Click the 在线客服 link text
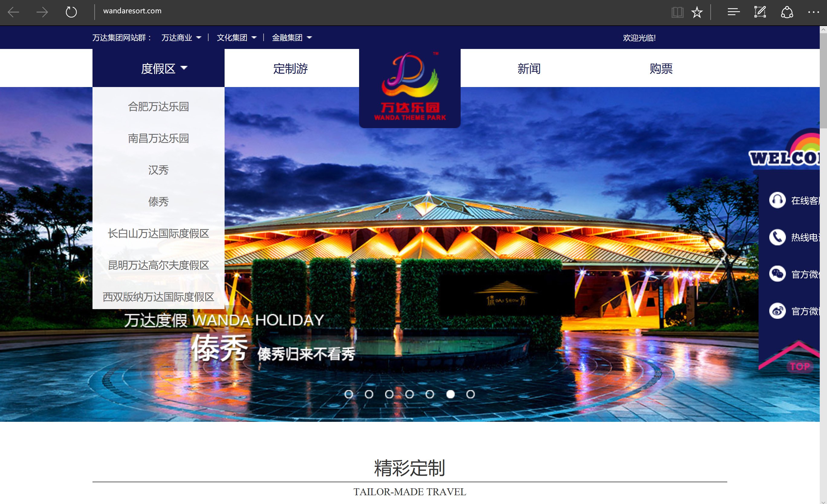The height and width of the screenshot is (504, 827). click(x=805, y=201)
